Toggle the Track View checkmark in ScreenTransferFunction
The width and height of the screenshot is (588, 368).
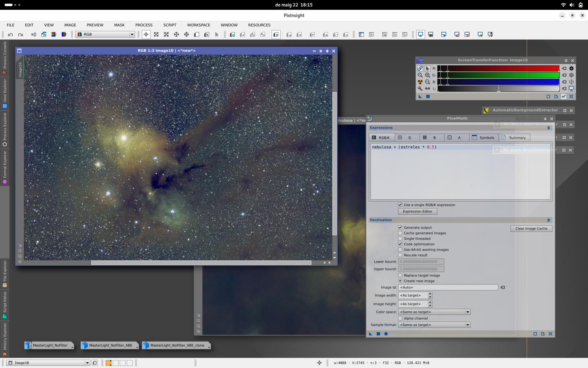tap(563, 97)
